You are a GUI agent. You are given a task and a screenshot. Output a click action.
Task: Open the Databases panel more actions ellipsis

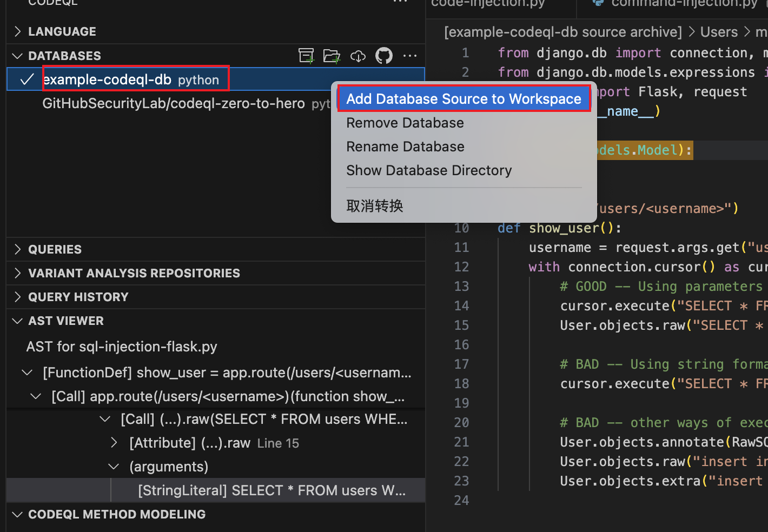coord(410,56)
